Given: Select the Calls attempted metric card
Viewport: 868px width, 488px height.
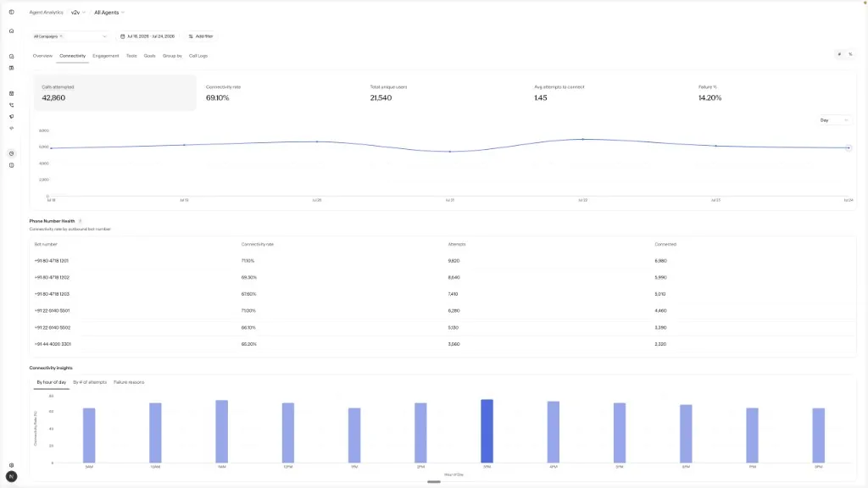Looking at the screenshot, I should (115, 93).
